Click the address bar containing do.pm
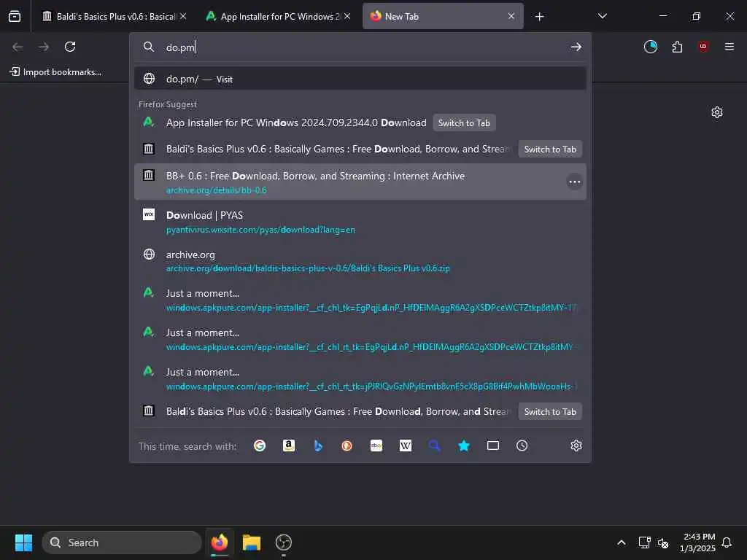The height and width of the screenshot is (560, 747). [362, 47]
